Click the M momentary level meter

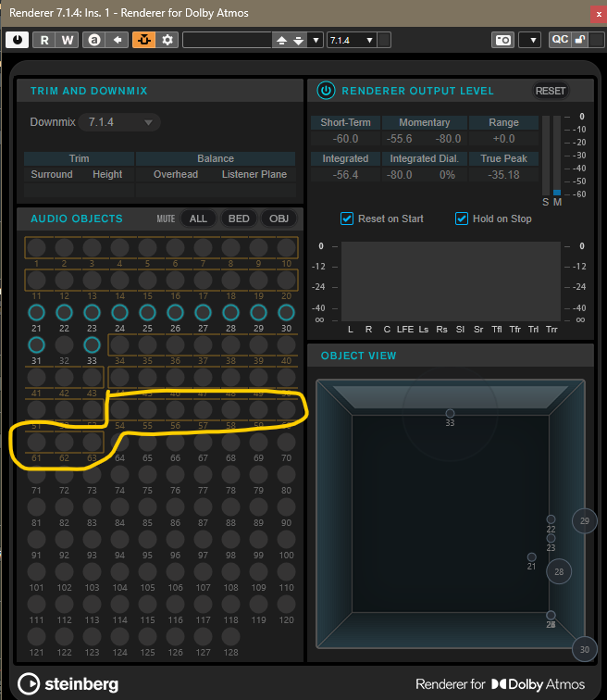coord(557,156)
